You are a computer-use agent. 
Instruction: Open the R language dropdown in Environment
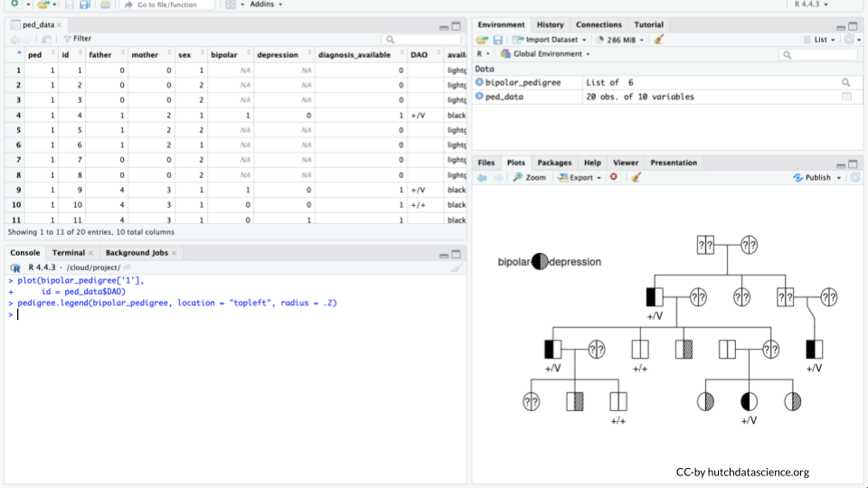483,53
